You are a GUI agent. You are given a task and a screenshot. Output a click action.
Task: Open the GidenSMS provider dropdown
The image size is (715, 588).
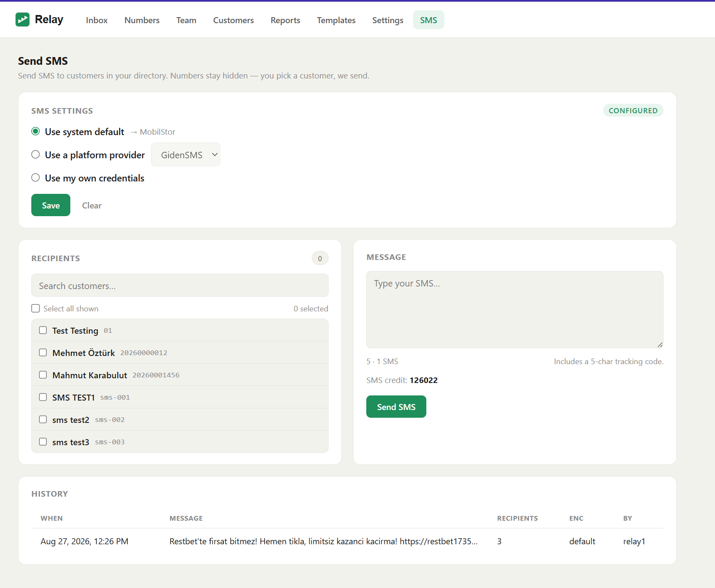coord(186,154)
